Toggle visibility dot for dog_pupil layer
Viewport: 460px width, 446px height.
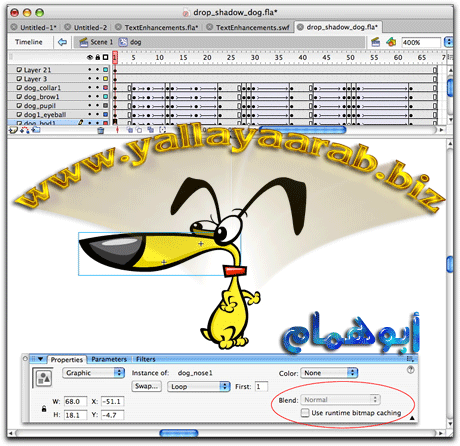pos(90,106)
